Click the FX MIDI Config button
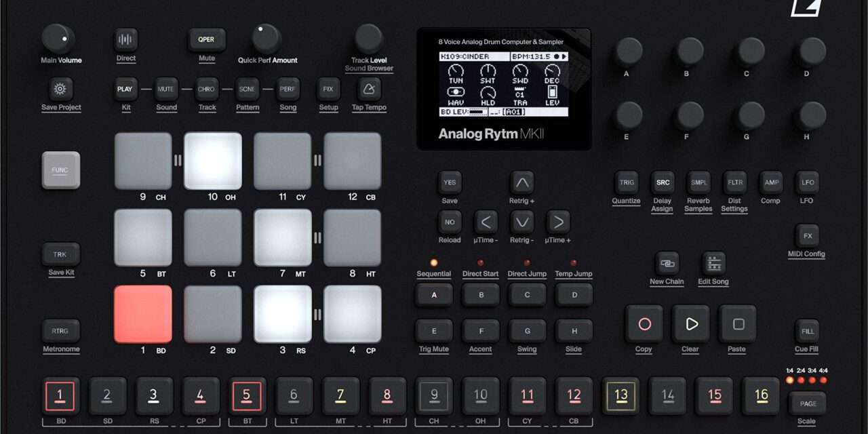 click(807, 236)
